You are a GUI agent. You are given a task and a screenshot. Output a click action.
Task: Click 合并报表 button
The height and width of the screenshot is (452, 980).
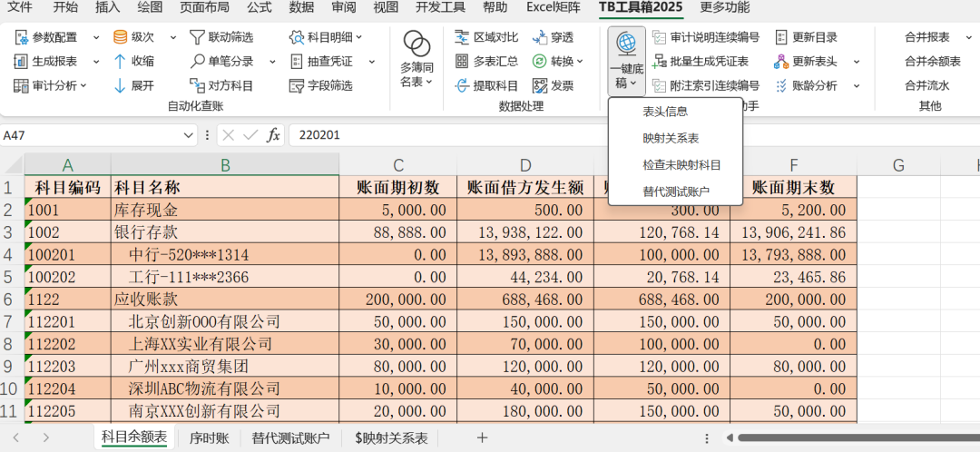[x=926, y=37]
